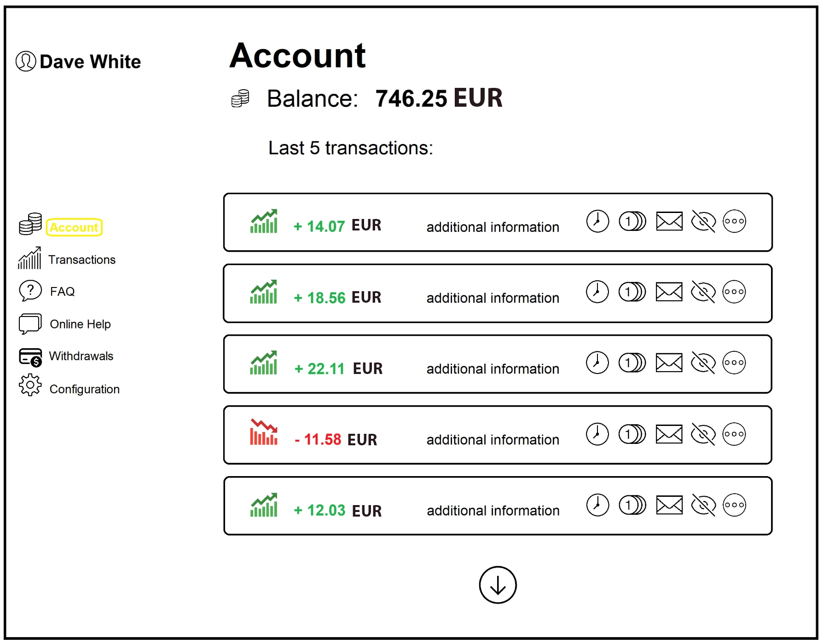Open the three-dot menu on +22.11 EUR transaction
The height and width of the screenshot is (644, 823).
coord(734,363)
